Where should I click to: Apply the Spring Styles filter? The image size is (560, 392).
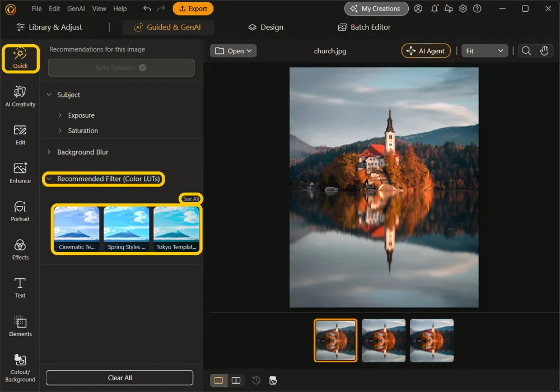(x=127, y=229)
